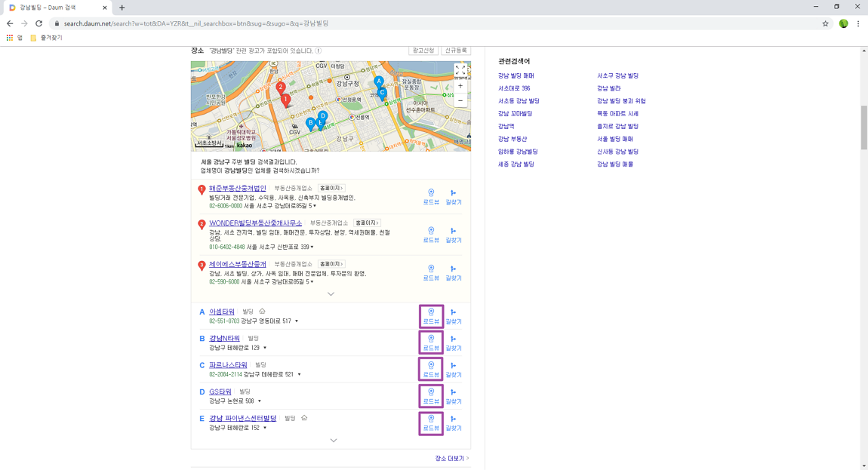Image resolution: width=868 pixels, height=470 pixels.
Task: Go back to previous page
Action: [x=9, y=23]
